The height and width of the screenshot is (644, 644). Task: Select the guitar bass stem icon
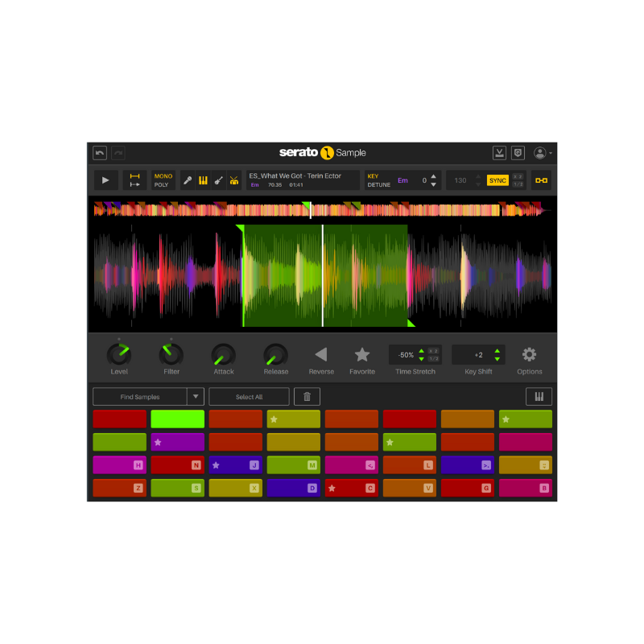218,180
